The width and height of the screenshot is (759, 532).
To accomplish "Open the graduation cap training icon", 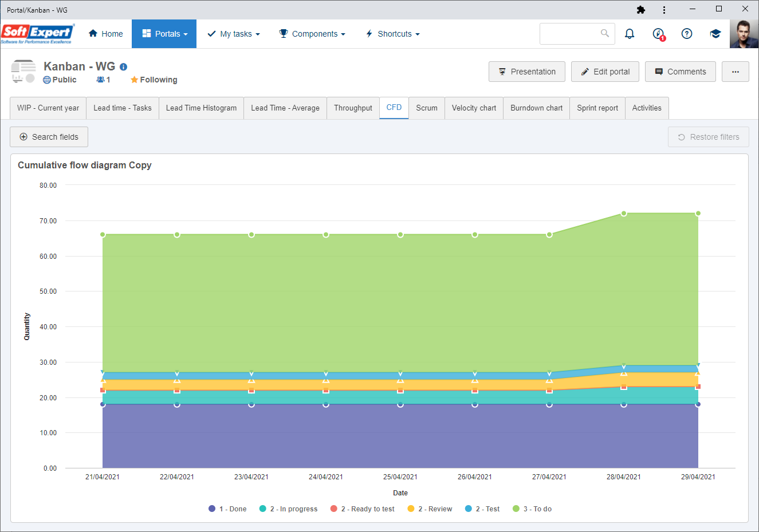I will tap(715, 34).
